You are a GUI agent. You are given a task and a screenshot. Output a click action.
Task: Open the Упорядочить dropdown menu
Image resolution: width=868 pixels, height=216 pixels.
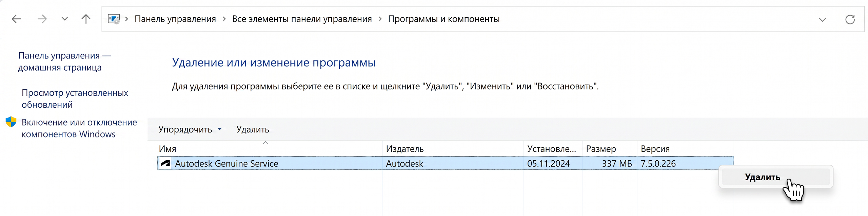click(190, 129)
